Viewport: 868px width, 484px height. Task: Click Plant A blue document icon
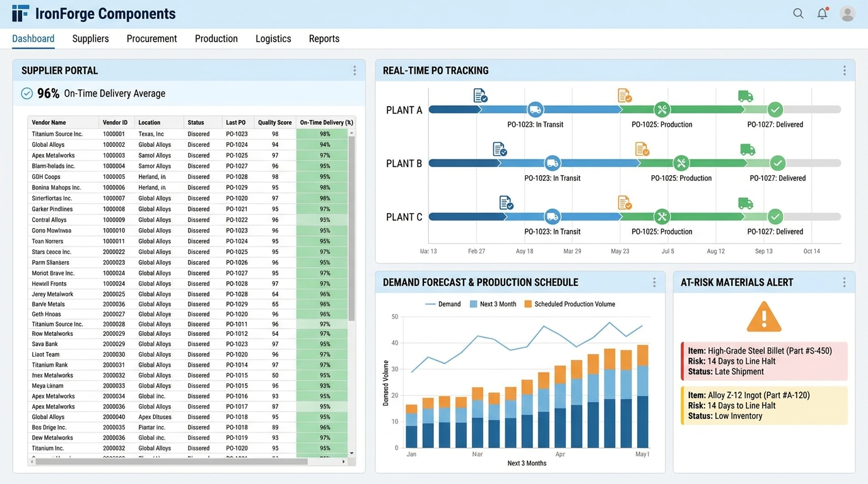481,96
